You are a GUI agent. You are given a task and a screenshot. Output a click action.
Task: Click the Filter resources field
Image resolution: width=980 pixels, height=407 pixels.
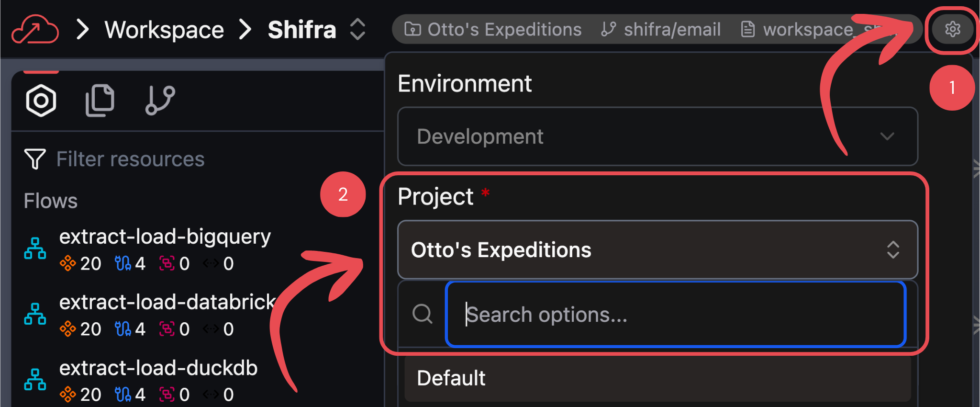(x=130, y=159)
